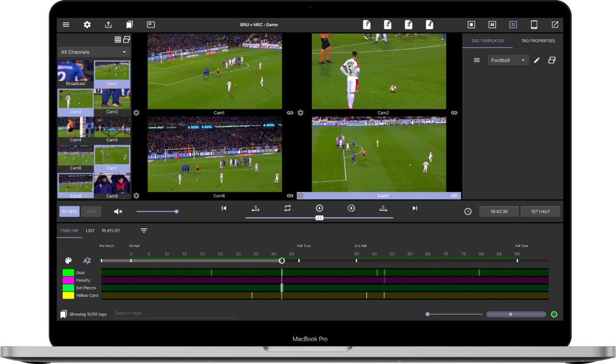The height and width of the screenshot is (364, 616).
Task: Click the 1ST HALF button
Action: tap(540, 211)
